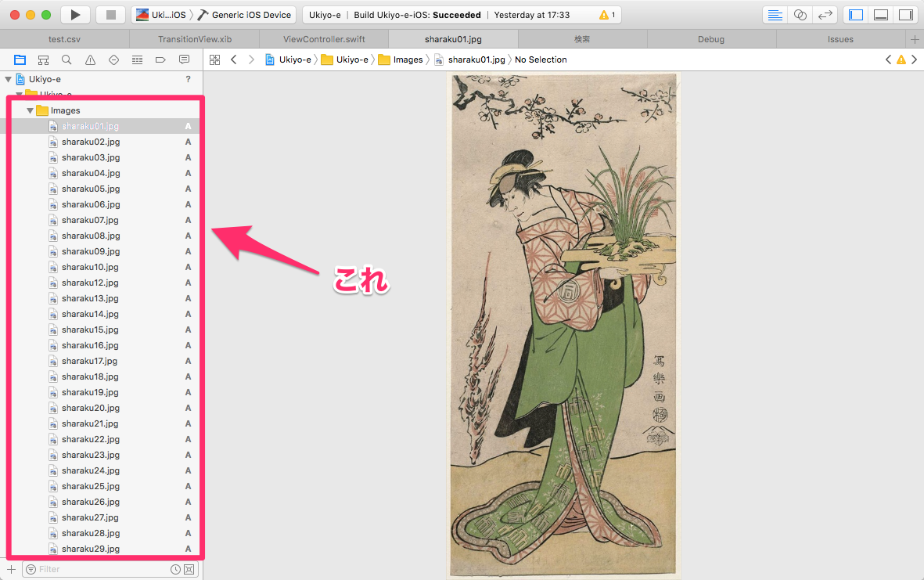The width and height of the screenshot is (924, 580).
Task: Open the Test navigator
Action: coord(113,59)
